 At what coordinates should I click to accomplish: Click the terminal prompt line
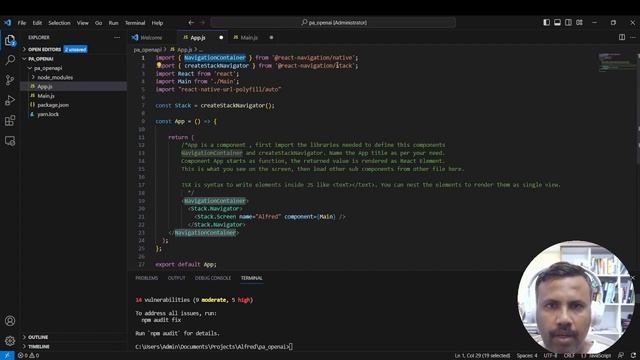pyautogui.click(x=214, y=347)
